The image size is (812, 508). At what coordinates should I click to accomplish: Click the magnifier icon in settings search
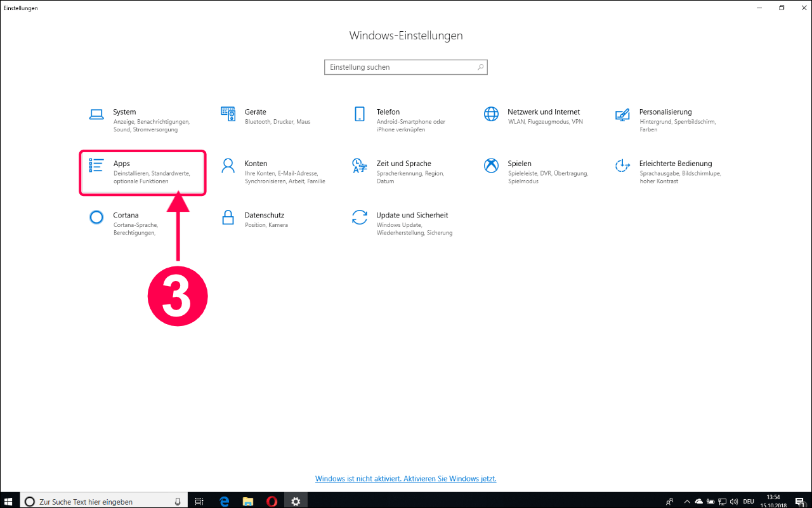pyautogui.click(x=480, y=67)
